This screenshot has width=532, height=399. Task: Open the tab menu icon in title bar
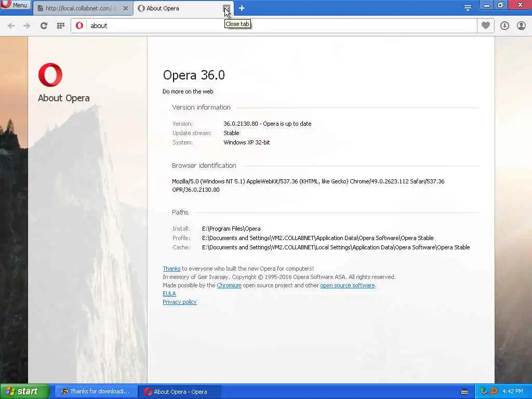[468, 8]
